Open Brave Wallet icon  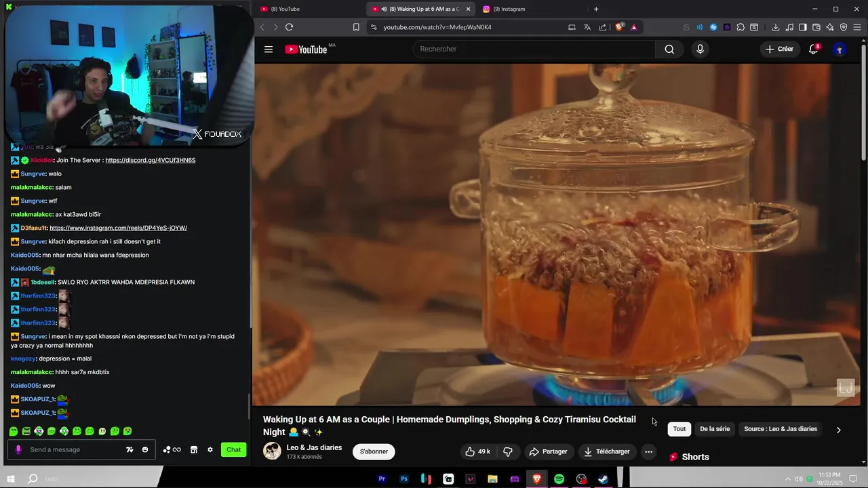click(816, 27)
